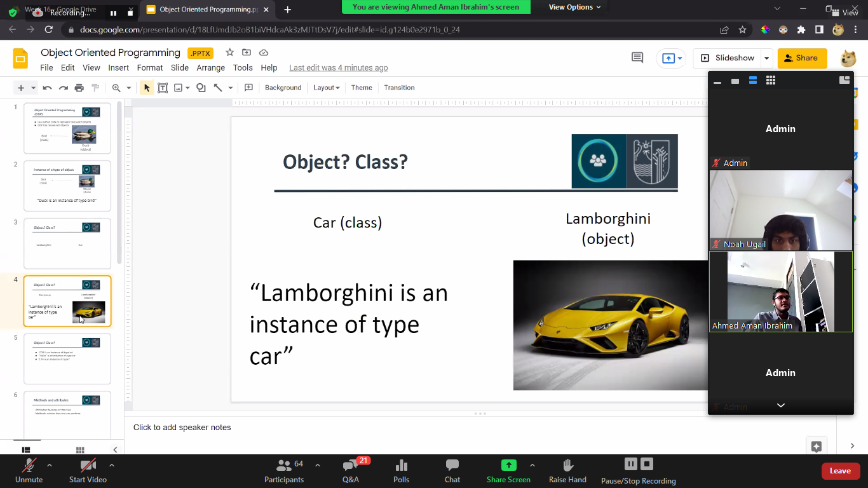Open the new slide layout dropdown arrow

[34, 88]
